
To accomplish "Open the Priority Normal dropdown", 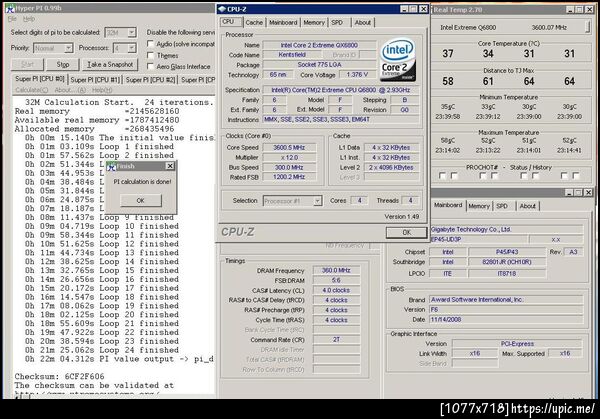I will pos(68,48).
